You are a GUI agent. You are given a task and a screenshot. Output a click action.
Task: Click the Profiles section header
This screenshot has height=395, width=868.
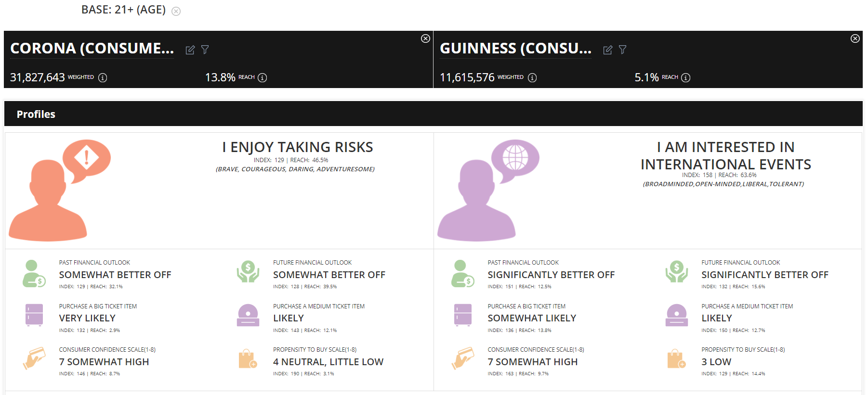point(433,114)
